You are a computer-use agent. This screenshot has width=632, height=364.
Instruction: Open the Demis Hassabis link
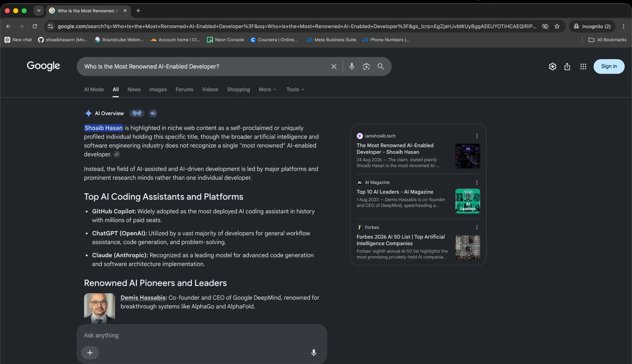pos(143,298)
